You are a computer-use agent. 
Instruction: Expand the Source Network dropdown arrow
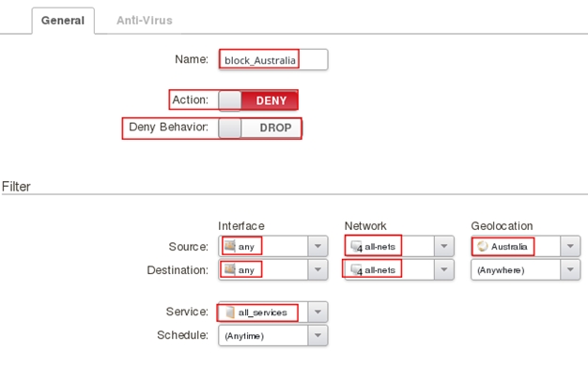444,246
